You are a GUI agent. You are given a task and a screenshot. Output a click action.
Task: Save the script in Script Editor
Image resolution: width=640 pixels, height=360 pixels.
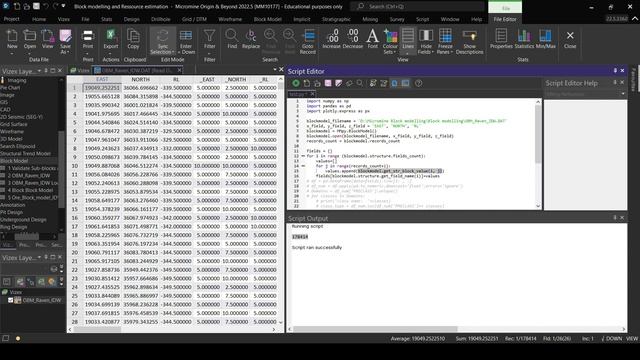(x=328, y=83)
